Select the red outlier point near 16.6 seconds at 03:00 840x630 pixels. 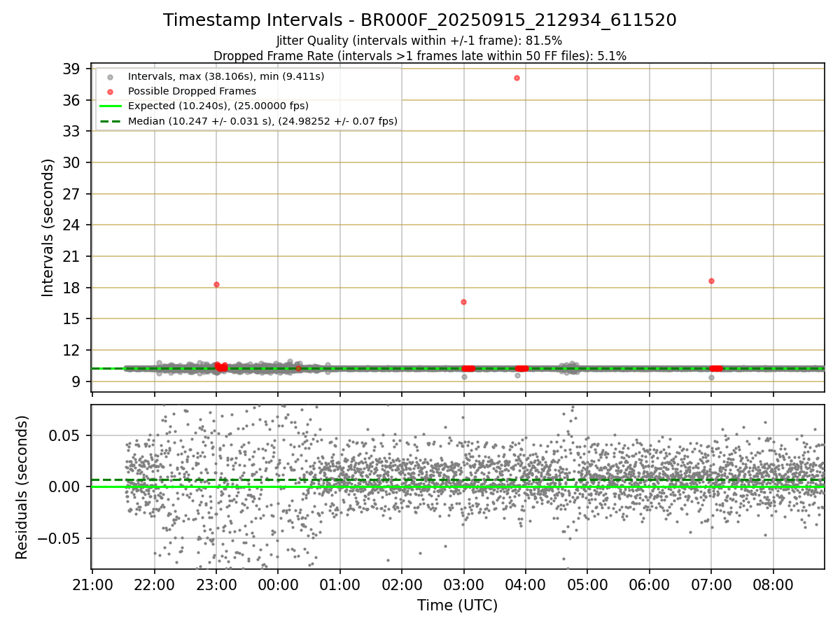463,302
